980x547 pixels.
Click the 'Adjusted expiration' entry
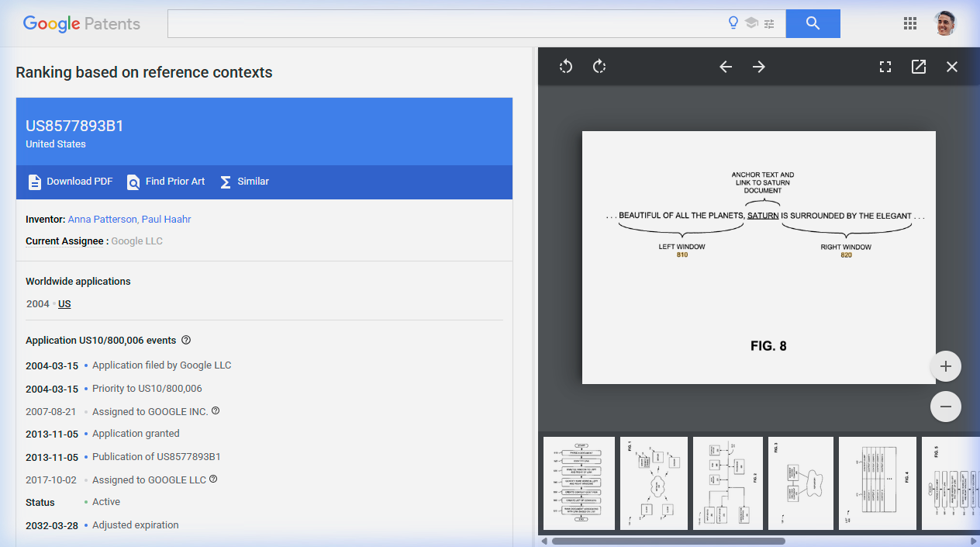136,525
